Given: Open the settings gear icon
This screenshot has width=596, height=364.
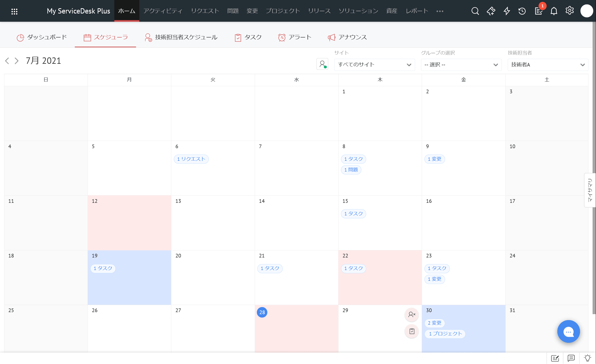Looking at the screenshot, I should (569, 11).
